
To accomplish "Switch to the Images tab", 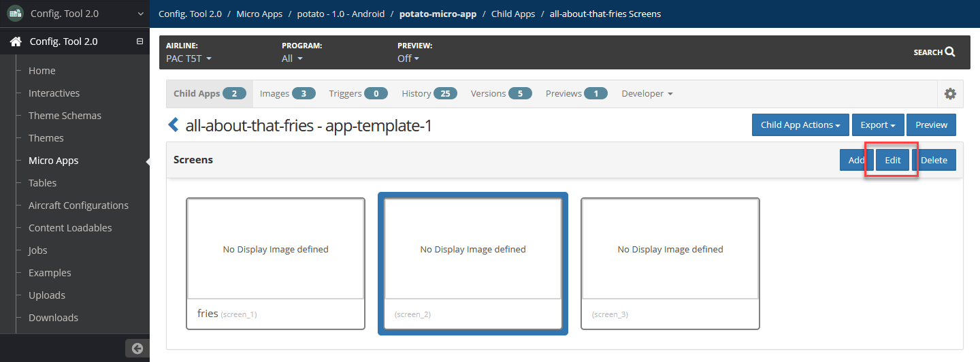I will pyautogui.click(x=288, y=94).
